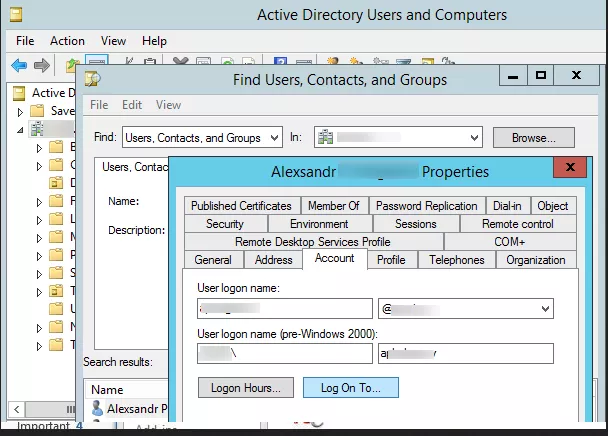Viewport: 608px width, 436px height.
Task: Click the pre-Windows 2000 username field
Action: [466, 353]
